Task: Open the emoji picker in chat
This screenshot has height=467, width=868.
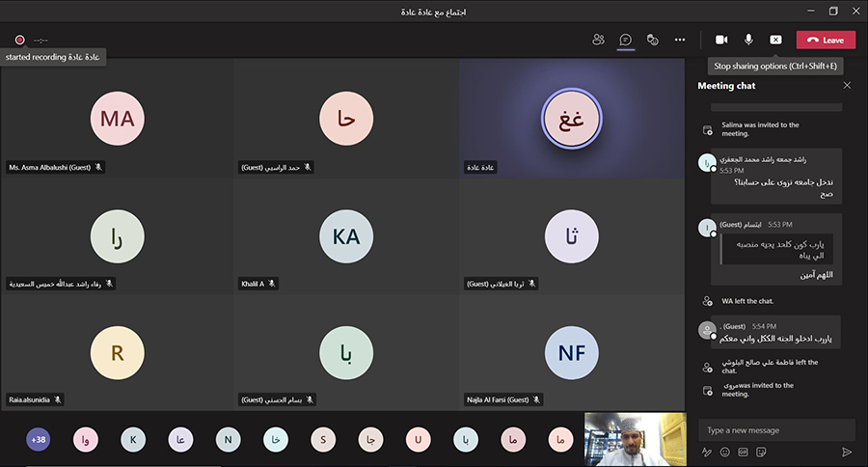Action: click(x=724, y=452)
